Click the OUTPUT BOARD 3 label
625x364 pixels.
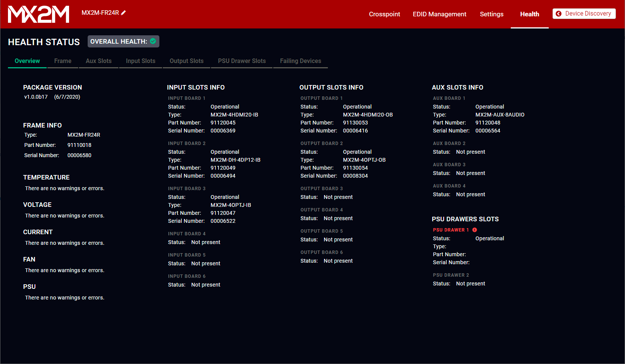coord(321,189)
